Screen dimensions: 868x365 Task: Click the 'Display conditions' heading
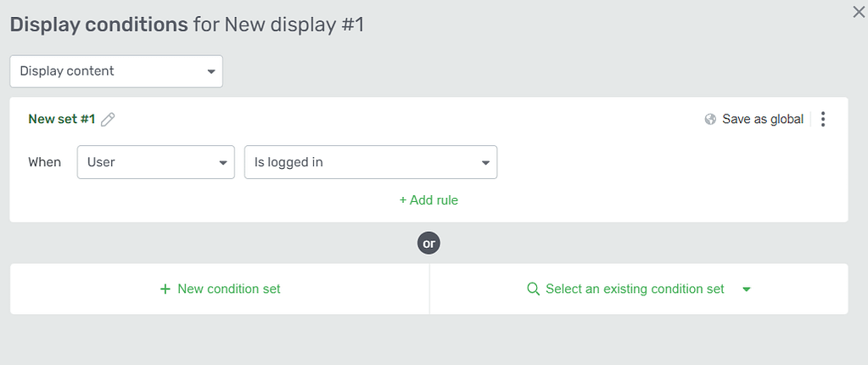click(98, 25)
